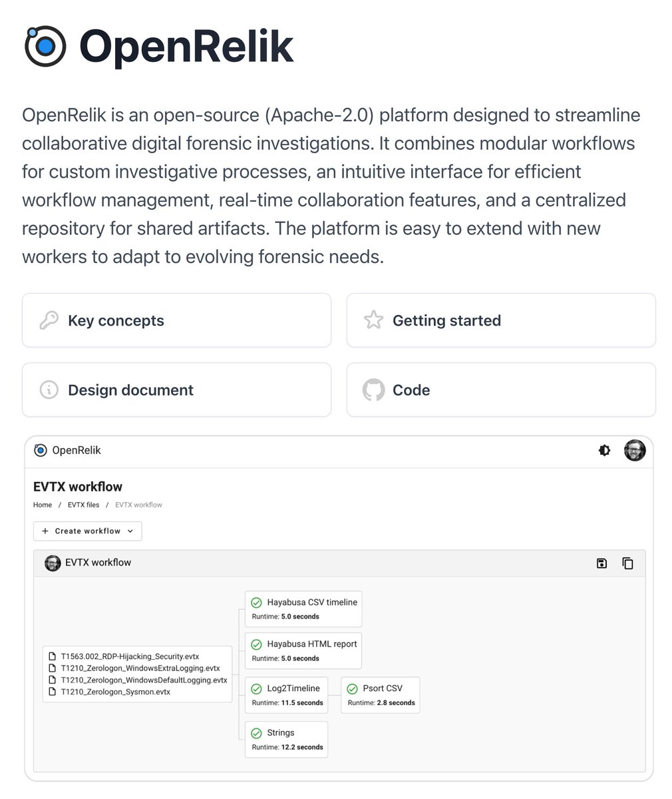Click the green check on Hayabusa CSV timeline
Image resolution: width=672 pixels, height=799 pixels.
pos(256,603)
